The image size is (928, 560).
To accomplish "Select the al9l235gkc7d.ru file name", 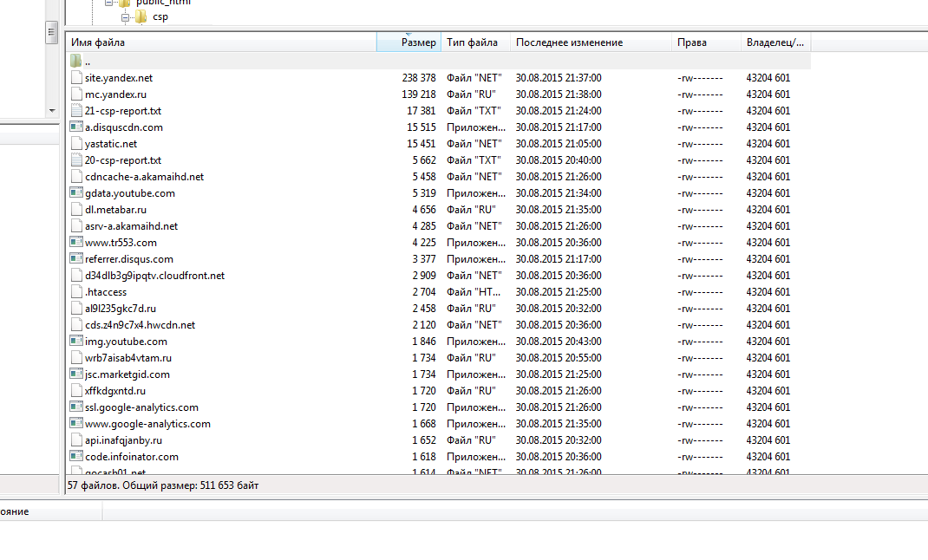I will [x=121, y=309].
